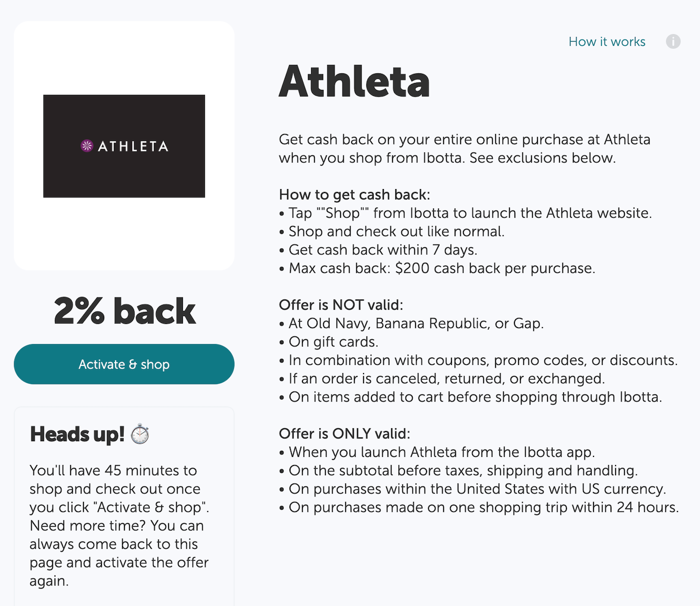Screen dimensions: 700x606
Task: Click the 2% back label
Action: pos(124,310)
